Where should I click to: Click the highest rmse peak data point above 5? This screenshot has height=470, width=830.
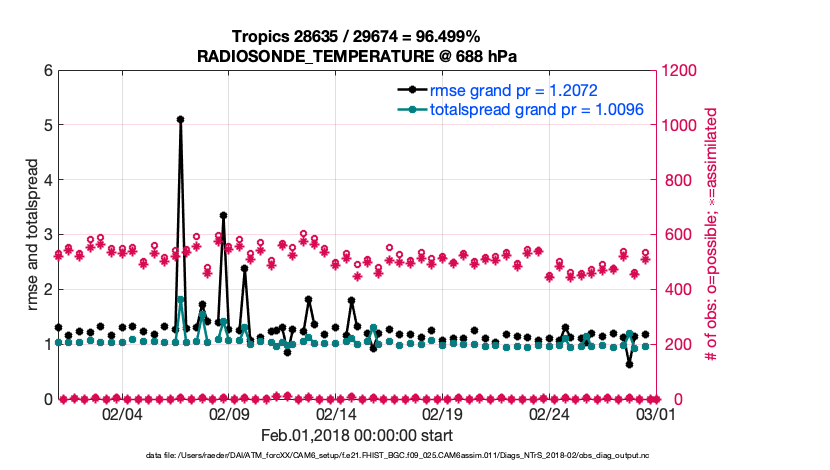coord(180,119)
